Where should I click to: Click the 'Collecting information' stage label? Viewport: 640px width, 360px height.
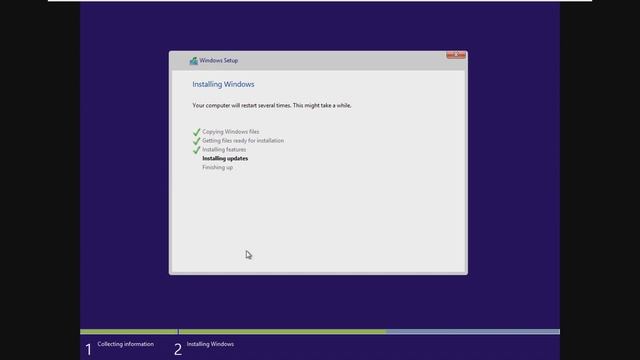coord(126,344)
